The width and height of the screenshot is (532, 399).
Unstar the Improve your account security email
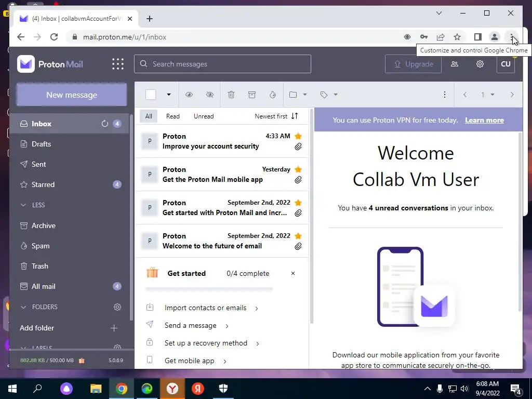point(298,136)
